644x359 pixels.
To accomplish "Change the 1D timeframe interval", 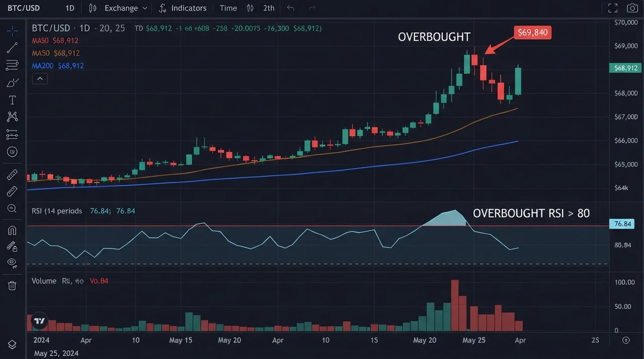I will (70, 8).
